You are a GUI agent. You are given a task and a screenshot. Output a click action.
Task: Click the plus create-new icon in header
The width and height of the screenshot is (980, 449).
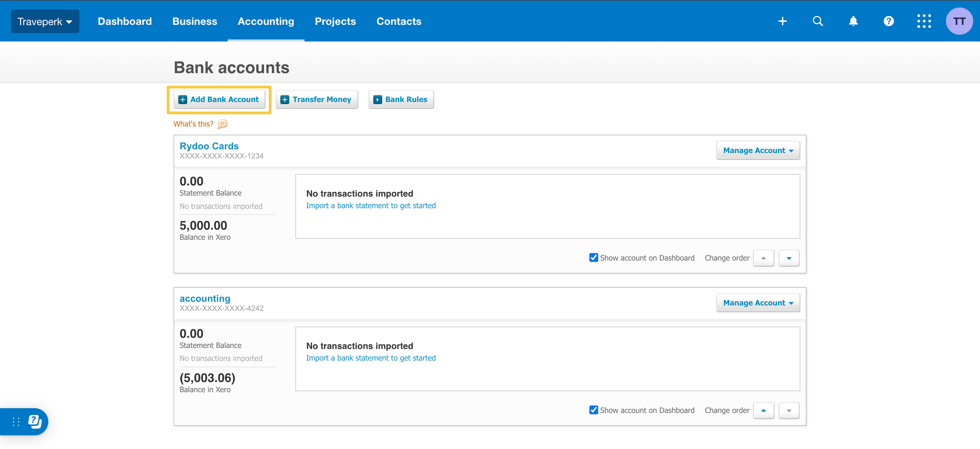pos(782,21)
